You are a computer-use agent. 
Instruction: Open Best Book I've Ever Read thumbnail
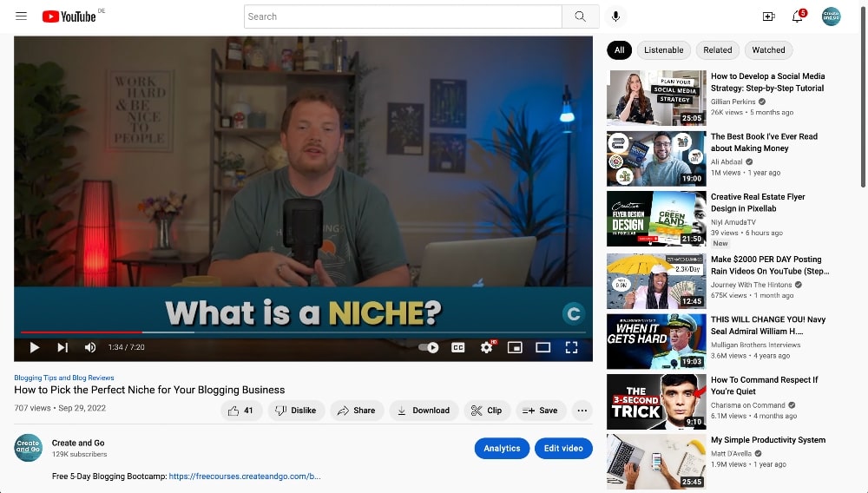[656, 158]
